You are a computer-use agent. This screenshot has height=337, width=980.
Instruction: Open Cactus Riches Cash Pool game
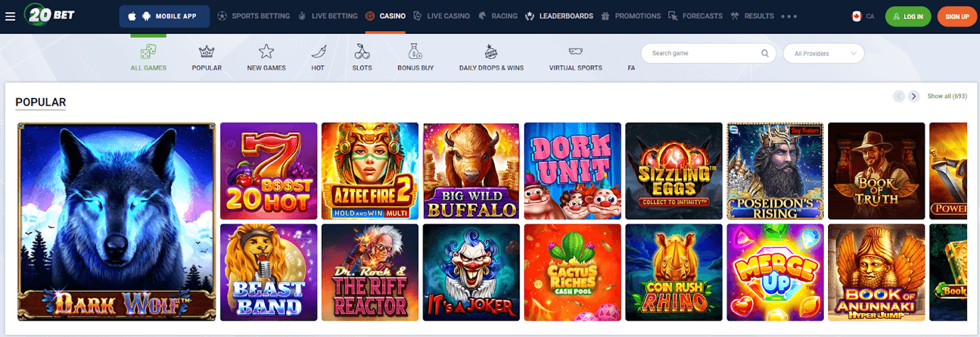(x=572, y=272)
